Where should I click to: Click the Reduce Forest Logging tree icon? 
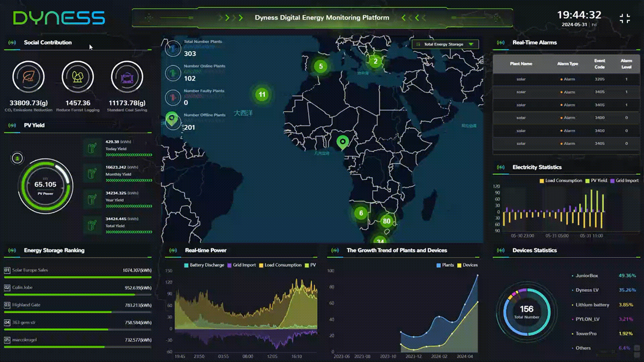click(x=78, y=78)
